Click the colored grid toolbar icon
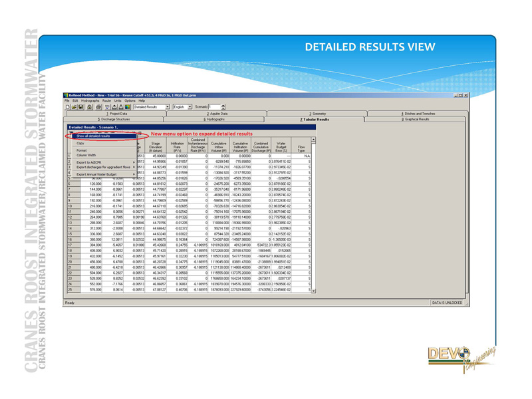The width and height of the screenshot is (532, 399). coord(128,107)
